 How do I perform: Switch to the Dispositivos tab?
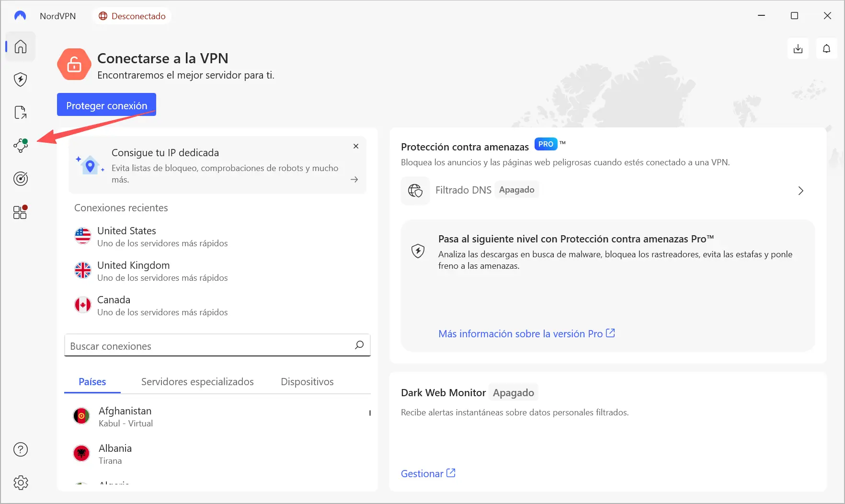[x=307, y=382]
